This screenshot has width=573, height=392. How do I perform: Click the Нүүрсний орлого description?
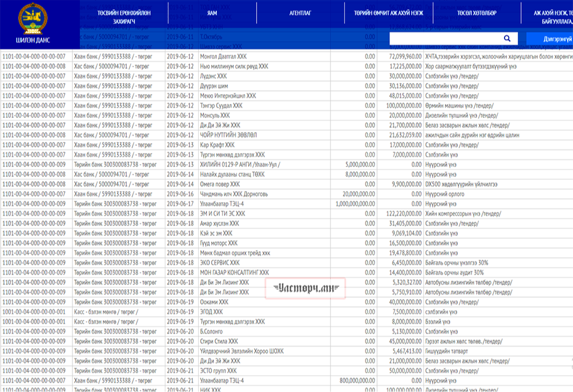click(445, 194)
